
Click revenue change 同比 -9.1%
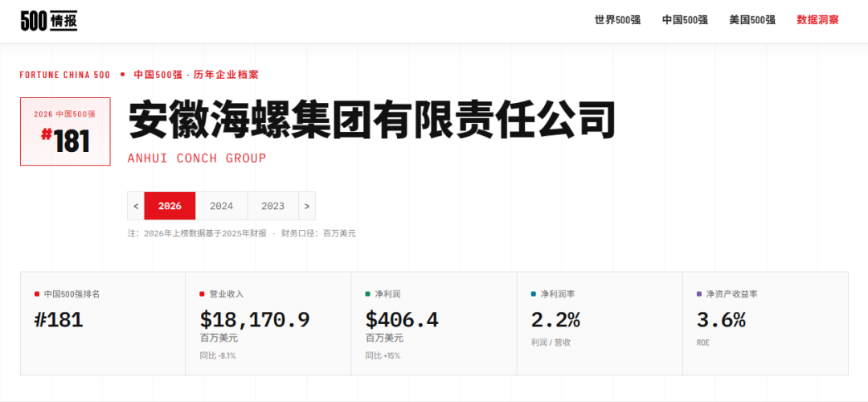(x=218, y=355)
